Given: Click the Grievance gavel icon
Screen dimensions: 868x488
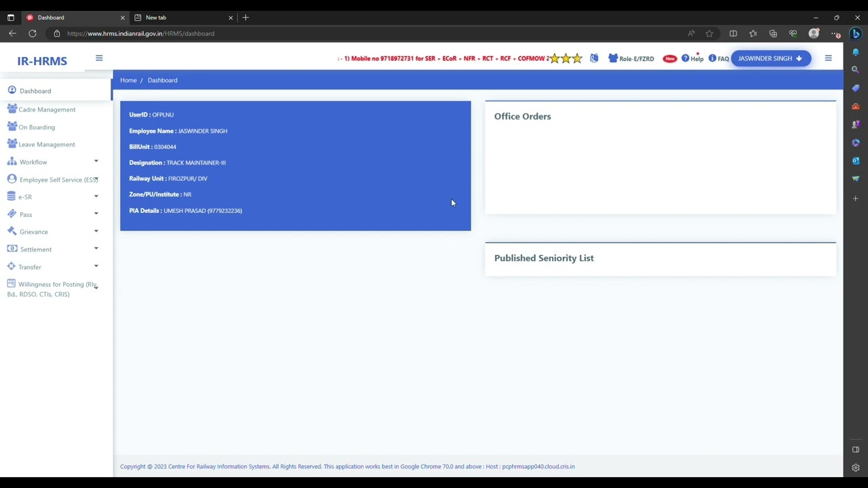Looking at the screenshot, I should (x=12, y=231).
